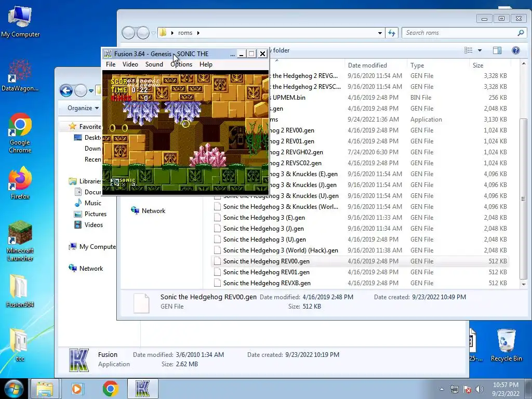The height and width of the screenshot is (399, 532).
Task: Expand the arrow after roms breadcrumb
Action: click(198, 33)
